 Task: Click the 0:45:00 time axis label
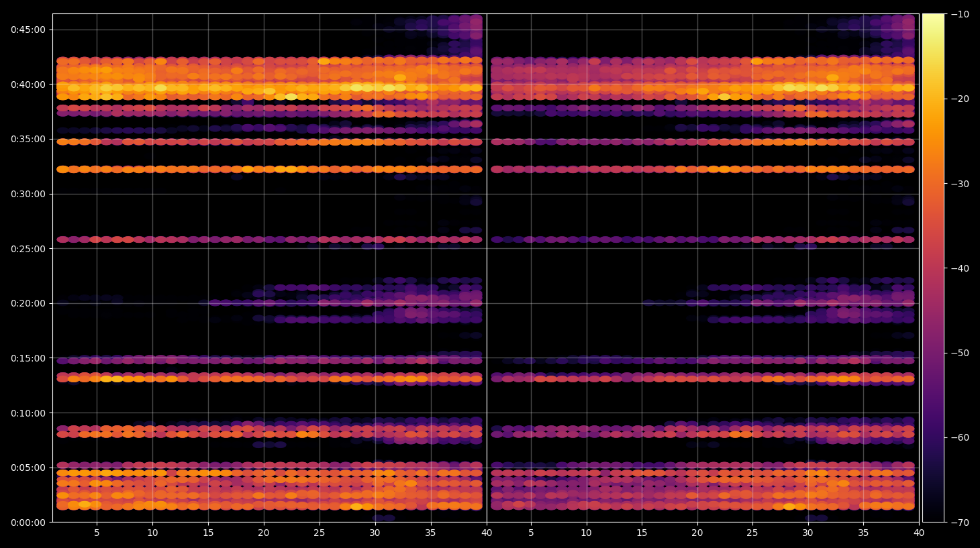coord(28,30)
